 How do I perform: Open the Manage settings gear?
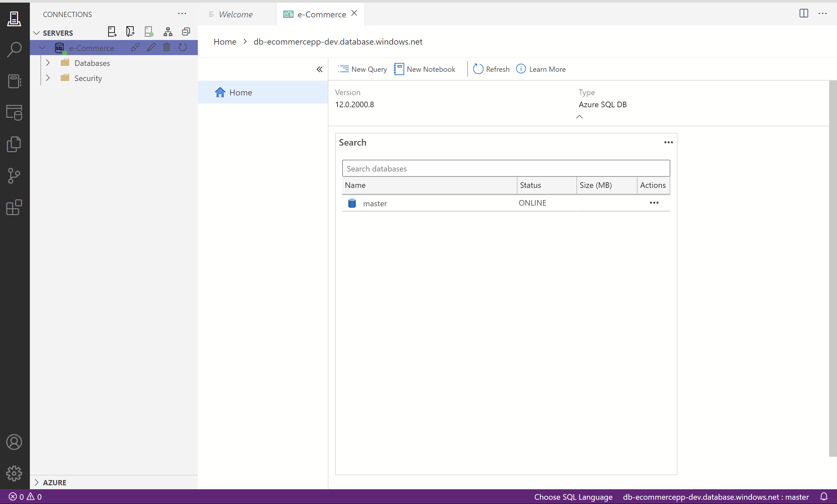click(14, 473)
